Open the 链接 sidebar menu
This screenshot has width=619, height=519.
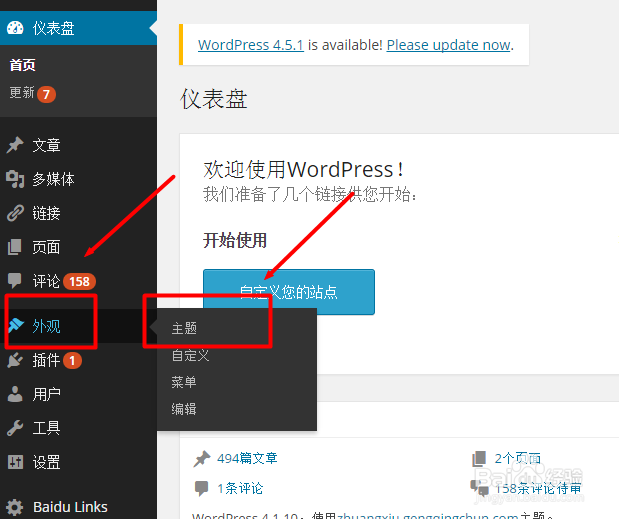coord(78,213)
